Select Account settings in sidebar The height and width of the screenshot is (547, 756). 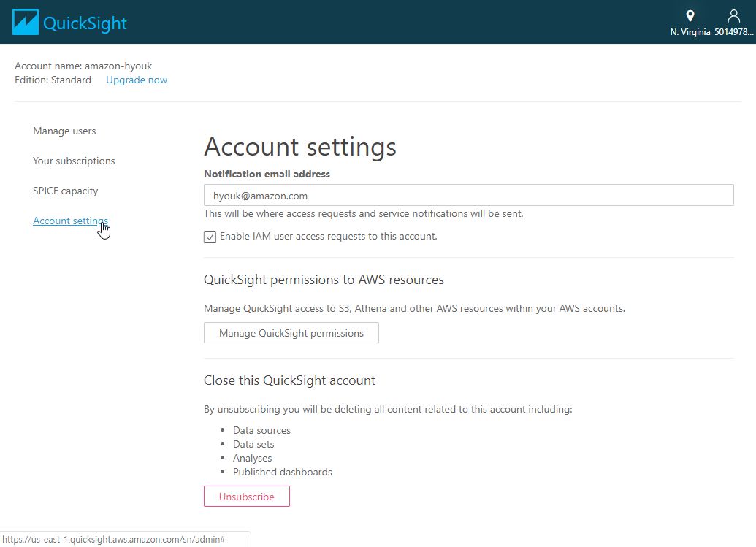70,221
